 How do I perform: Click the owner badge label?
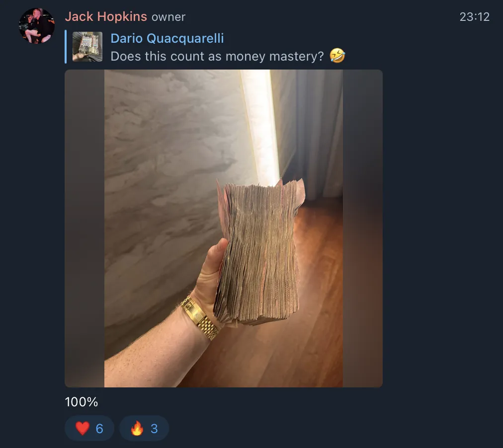tap(168, 17)
